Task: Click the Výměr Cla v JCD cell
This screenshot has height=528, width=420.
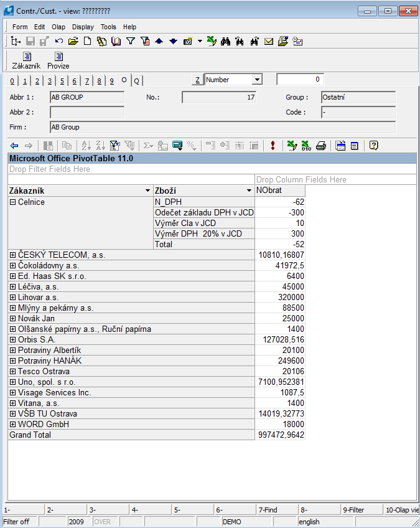Action: [x=204, y=224]
